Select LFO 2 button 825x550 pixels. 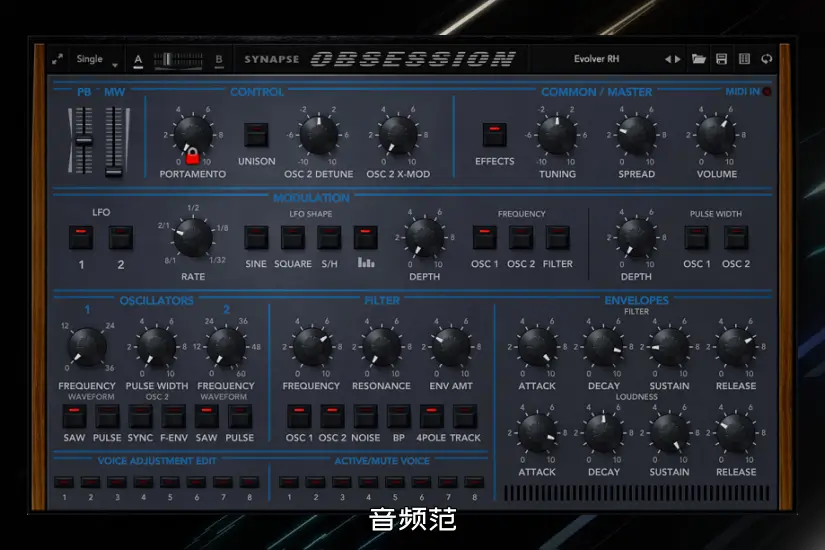[x=120, y=238]
